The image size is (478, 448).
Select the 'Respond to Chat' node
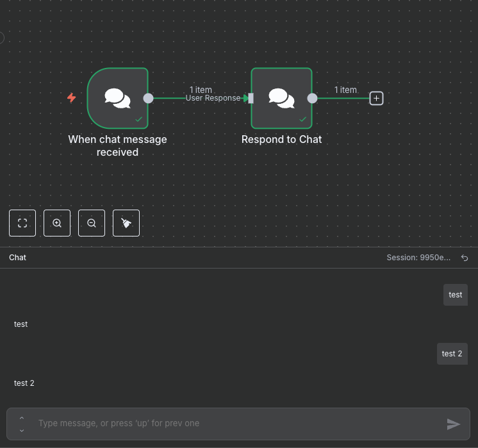tap(282, 98)
